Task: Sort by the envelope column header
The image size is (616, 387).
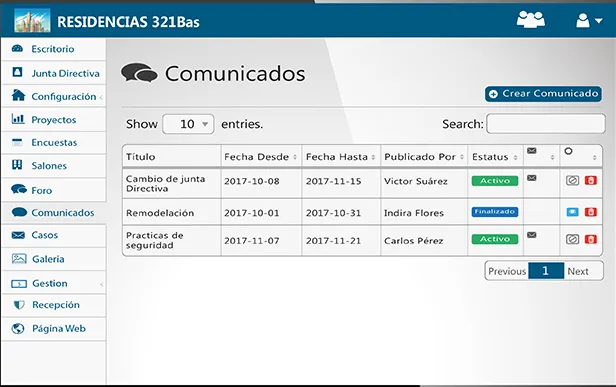Action: pyautogui.click(x=541, y=156)
